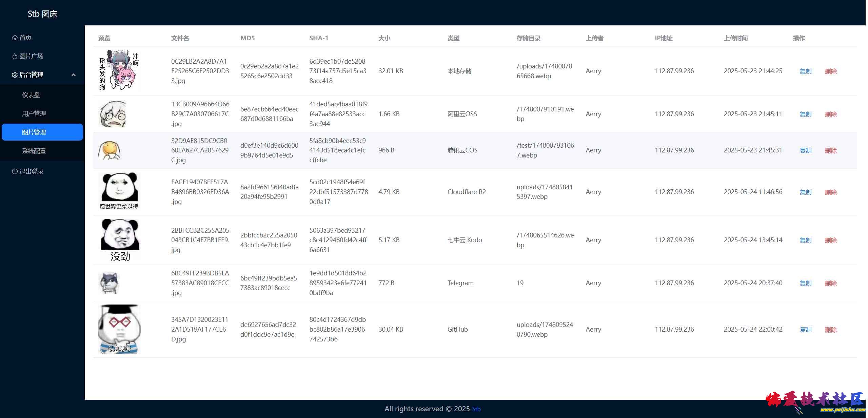Collapse the 后台管理 submenu chevron

(74, 75)
